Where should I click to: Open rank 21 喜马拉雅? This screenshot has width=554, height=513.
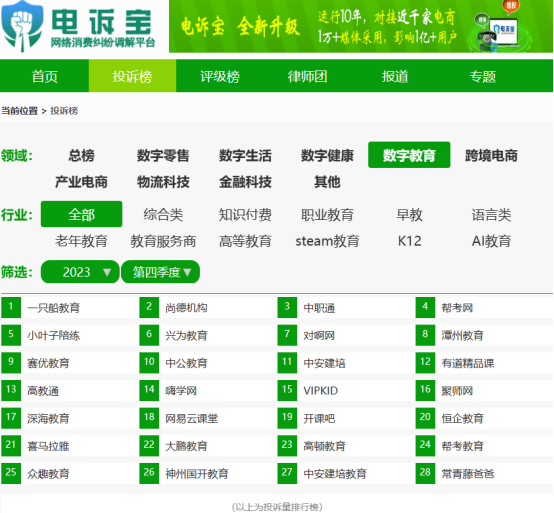point(48,446)
